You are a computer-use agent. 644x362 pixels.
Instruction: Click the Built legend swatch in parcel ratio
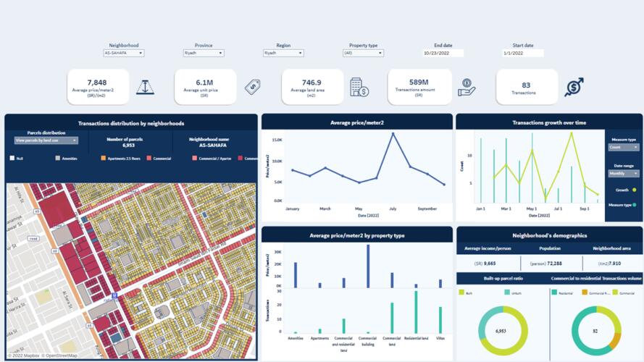click(x=461, y=292)
